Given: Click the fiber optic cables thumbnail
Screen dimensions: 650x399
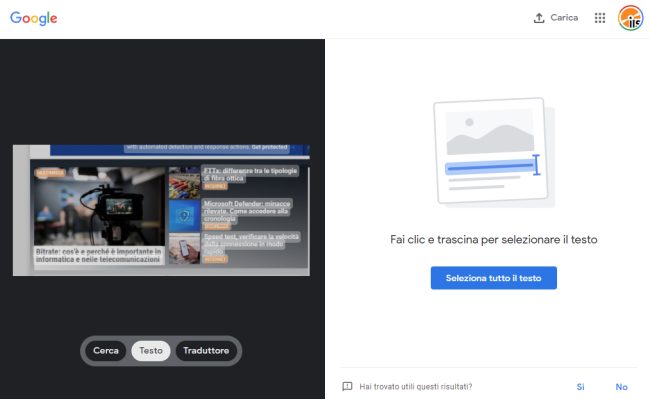Looking at the screenshot, I should 184,183.
